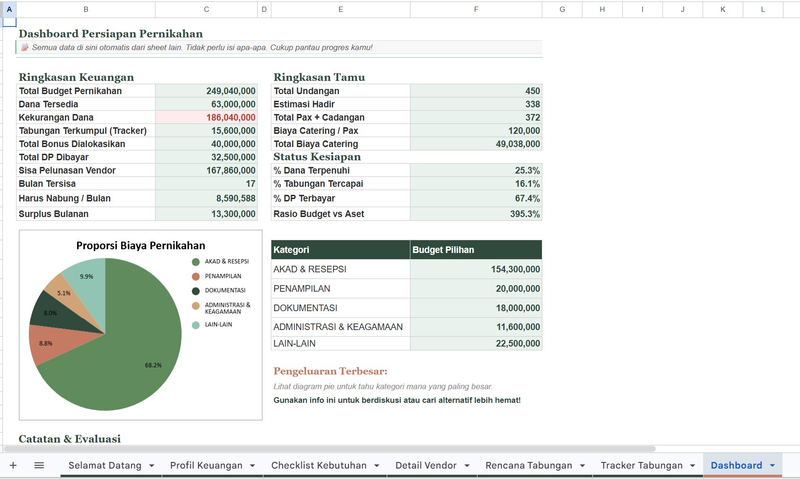Viewport: 800px width, 479px height.
Task: Select column K header
Action: (723, 9)
